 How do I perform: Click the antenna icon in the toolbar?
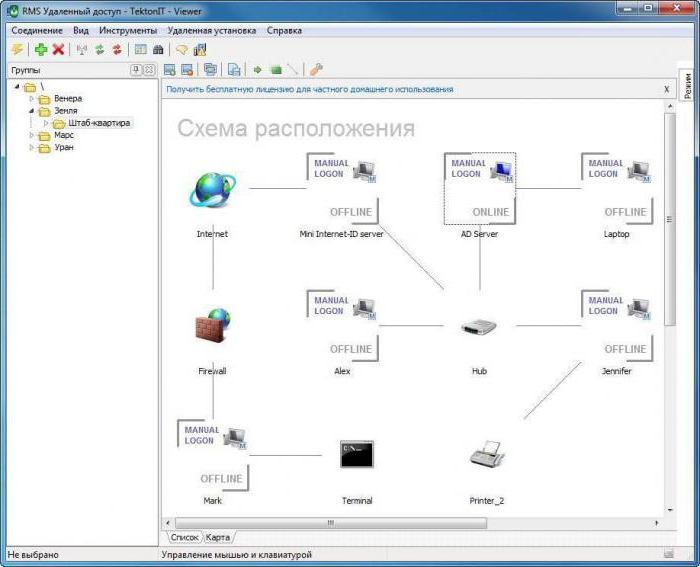coord(82,49)
